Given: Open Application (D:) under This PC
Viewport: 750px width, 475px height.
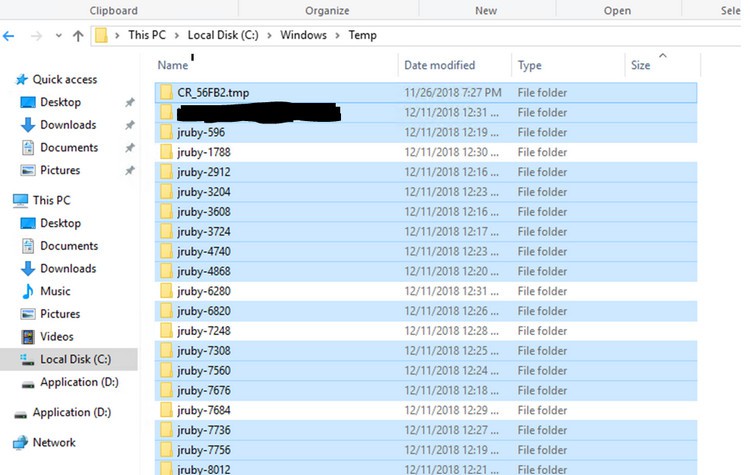Looking at the screenshot, I should pyautogui.click(x=79, y=382).
